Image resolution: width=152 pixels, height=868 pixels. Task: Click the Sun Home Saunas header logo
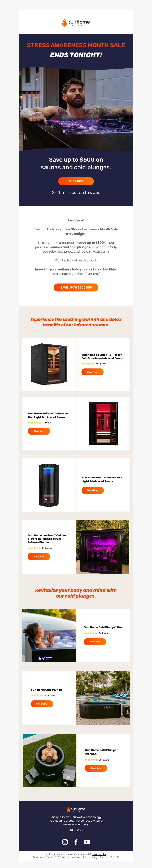(76, 23)
